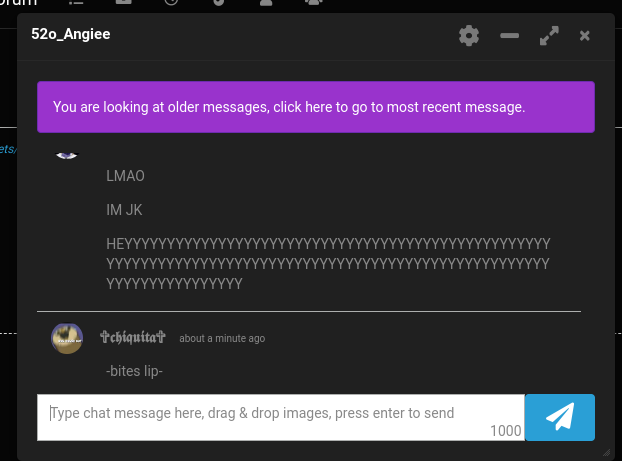622x461 pixels.
Task: Close the 52o_Angiee chat window
Action: [584, 36]
